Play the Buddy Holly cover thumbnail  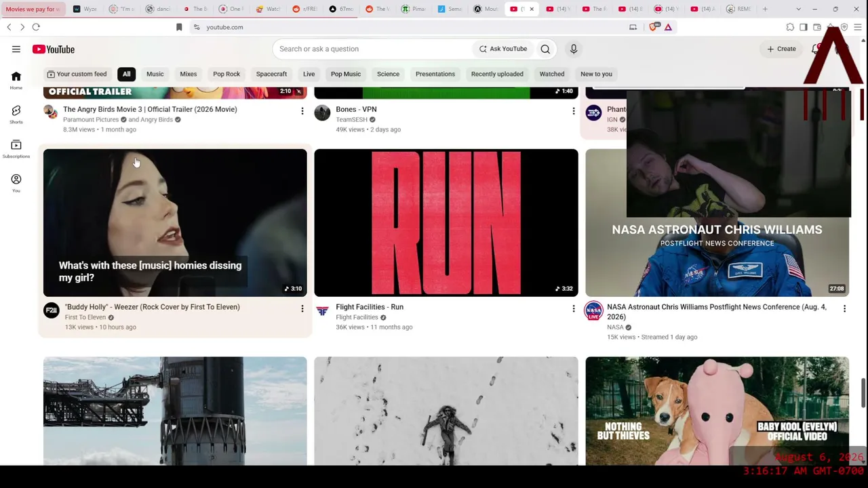click(175, 223)
